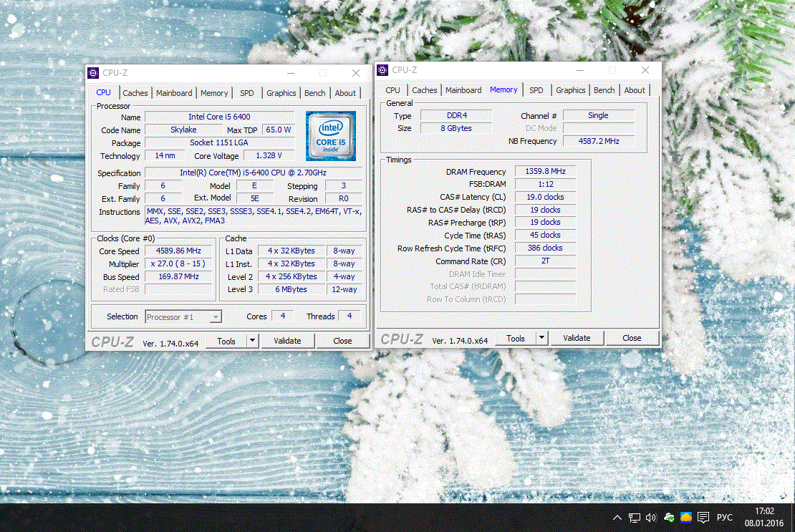This screenshot has height=532, width=795.
Task: Open Mainboard tab in left CPU-Z window
Action: pos(174,93)
